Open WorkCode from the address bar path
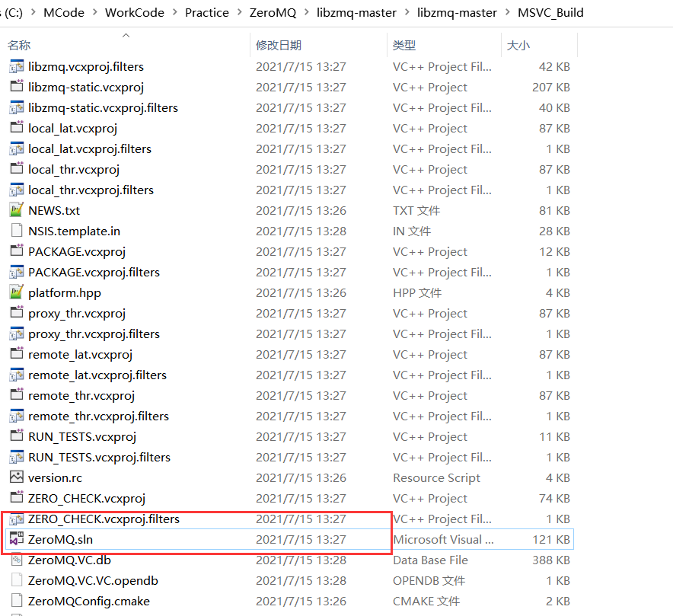673x616 pixels. coord(135,12)
